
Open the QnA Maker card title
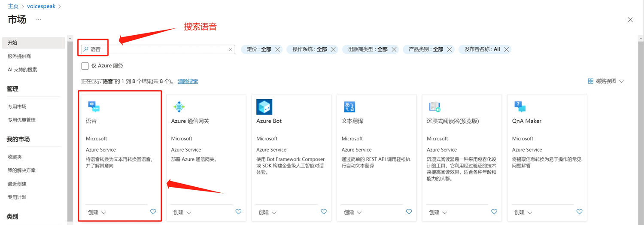(x=527, y=121)
